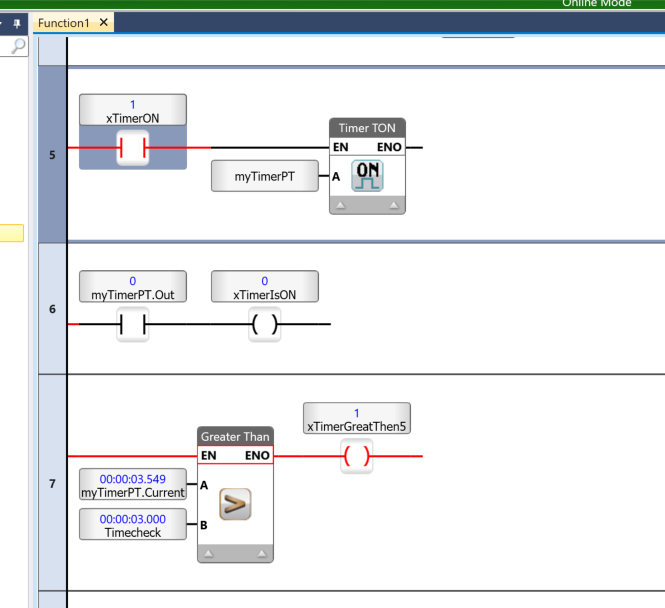Click the myTimerPT.Current variable box

click(133, 485)
